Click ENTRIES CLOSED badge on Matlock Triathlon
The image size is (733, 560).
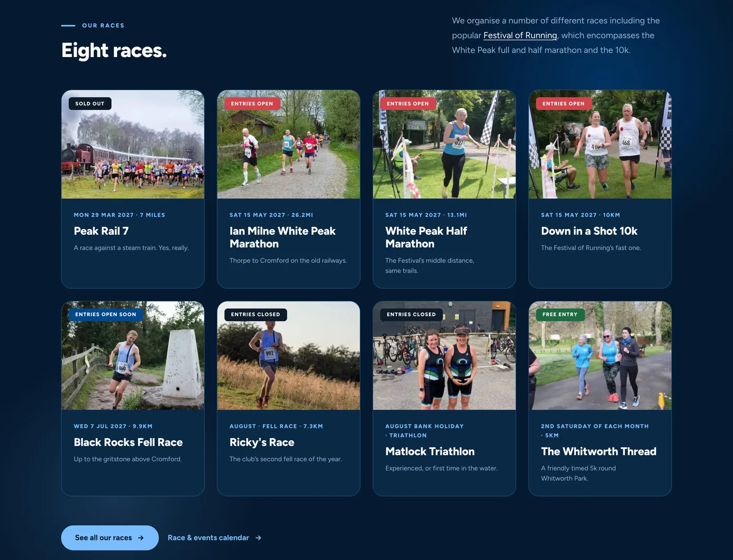(411, 315)
